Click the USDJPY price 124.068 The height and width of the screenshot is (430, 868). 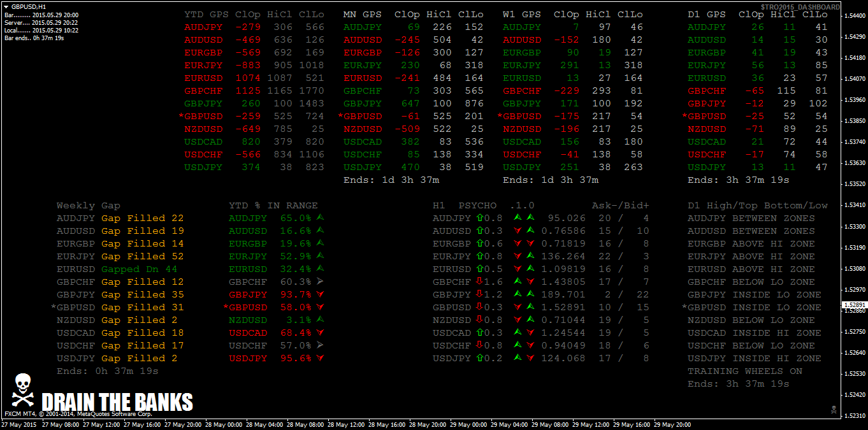pyautogui.click(x=563, y=358)
